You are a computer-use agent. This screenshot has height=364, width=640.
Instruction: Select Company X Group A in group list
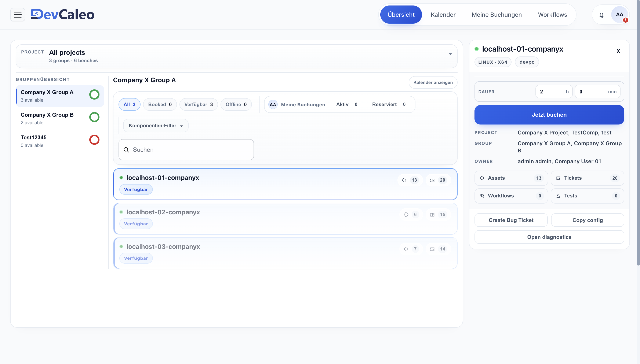click(60, 96)
